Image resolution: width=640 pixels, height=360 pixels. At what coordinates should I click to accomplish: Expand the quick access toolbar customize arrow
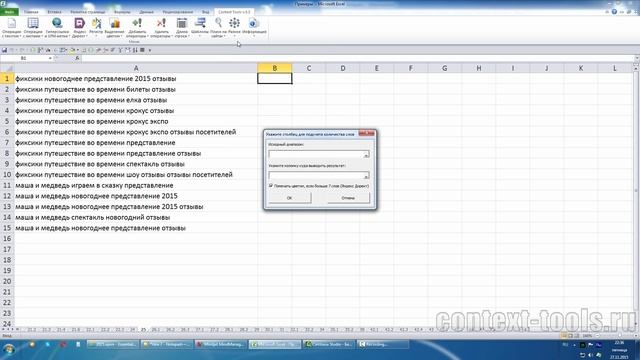coord(150,50)
